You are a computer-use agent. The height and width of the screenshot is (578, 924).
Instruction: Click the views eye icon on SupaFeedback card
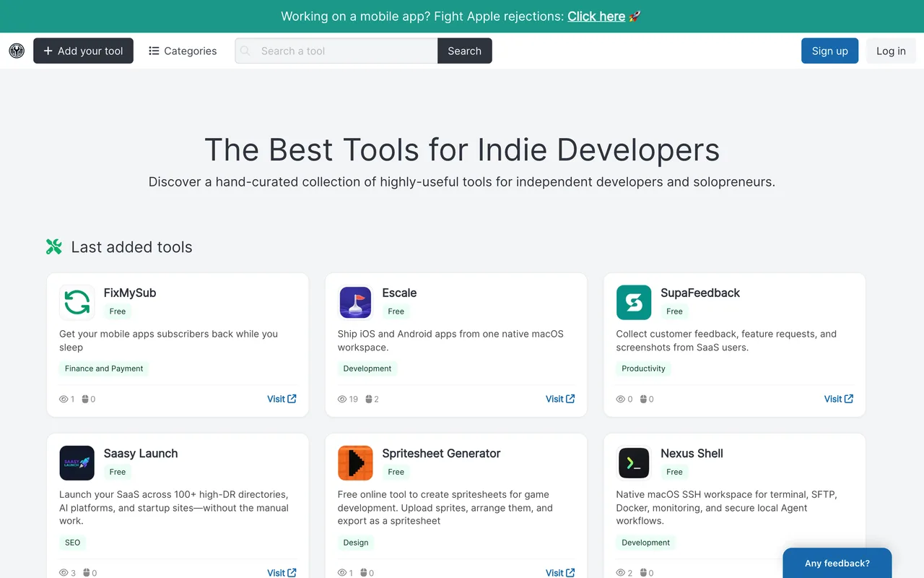click(621, 399)
